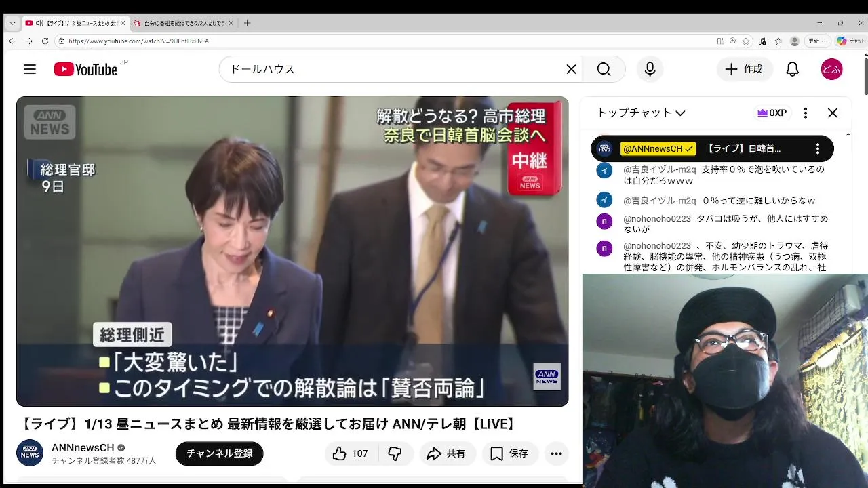Go to the YouTube home logo
868x488 pixels.
(x=86, y=69)
